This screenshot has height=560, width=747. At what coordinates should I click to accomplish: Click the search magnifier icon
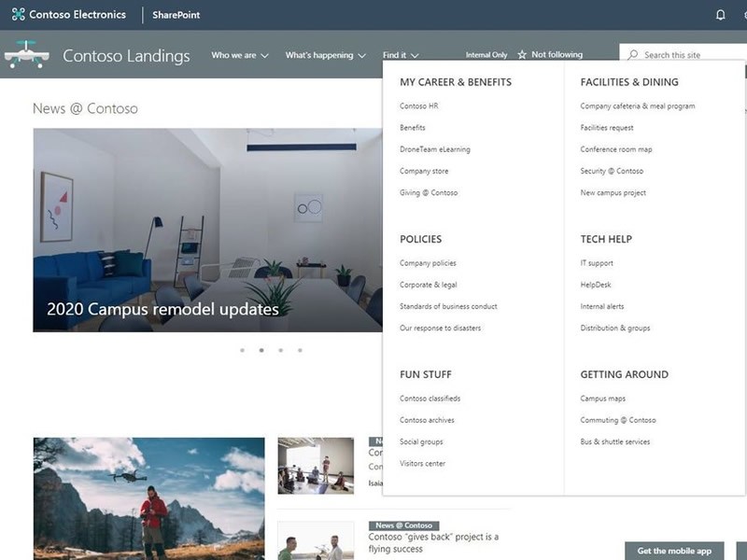[634, 54]
